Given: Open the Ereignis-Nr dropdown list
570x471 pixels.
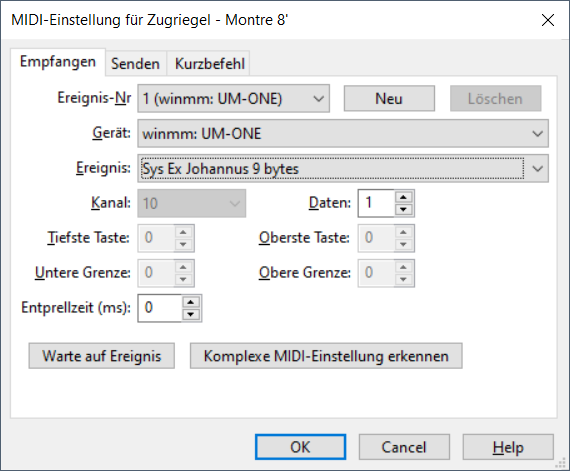Looking at the screenshot, I should click(233, 98).
